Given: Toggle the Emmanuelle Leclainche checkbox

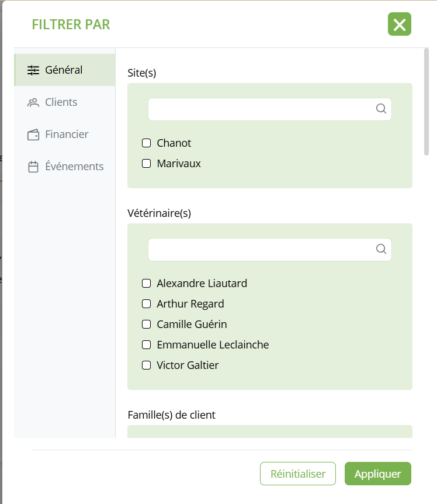Looking at the screenshot, I should pos(147,345).
